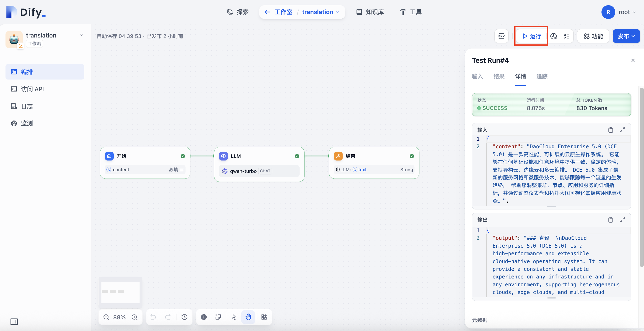Image resolution: width=644 pixels, height=331 pixels.
Task: Switch to the 追踪 tab
Action: (x=542, y=76)
